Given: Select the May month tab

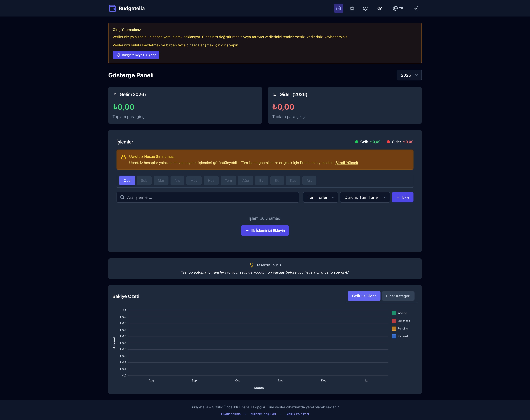Looking at the screenshot, I should pyautogui.click(x=194, y=180).
